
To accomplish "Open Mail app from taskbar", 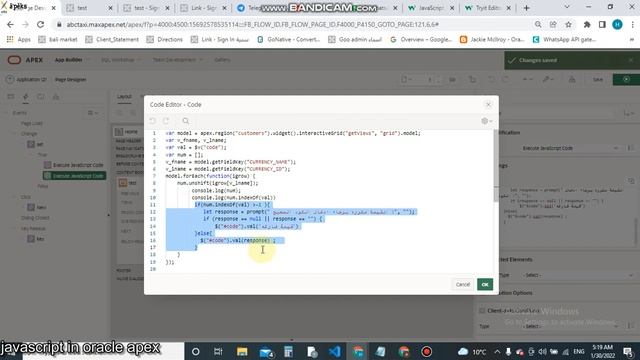I will 266,351.
